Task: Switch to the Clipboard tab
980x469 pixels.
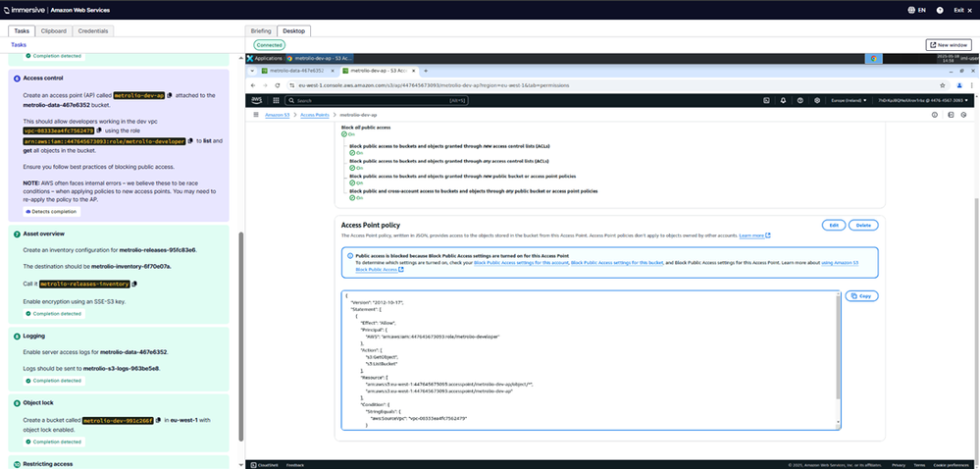Action: coord(54,30)
